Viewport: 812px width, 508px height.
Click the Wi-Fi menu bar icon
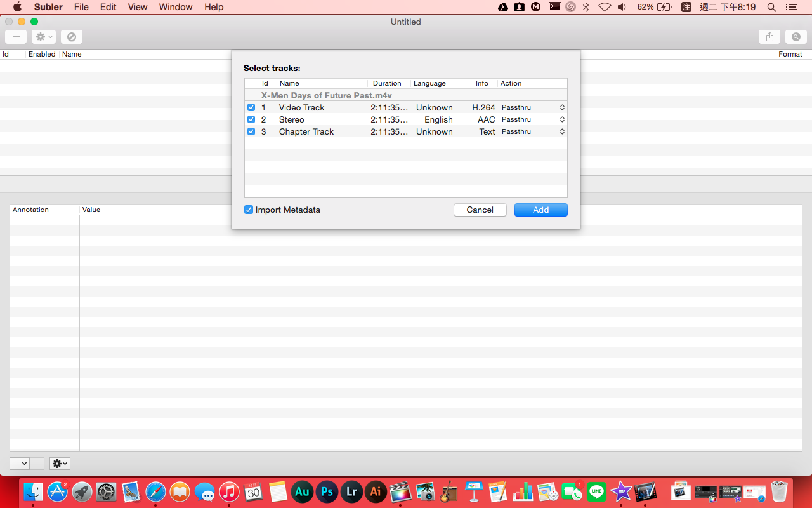605,7
